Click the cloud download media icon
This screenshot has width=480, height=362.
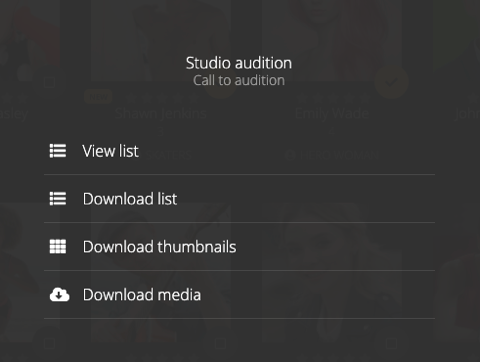(59, 295)
